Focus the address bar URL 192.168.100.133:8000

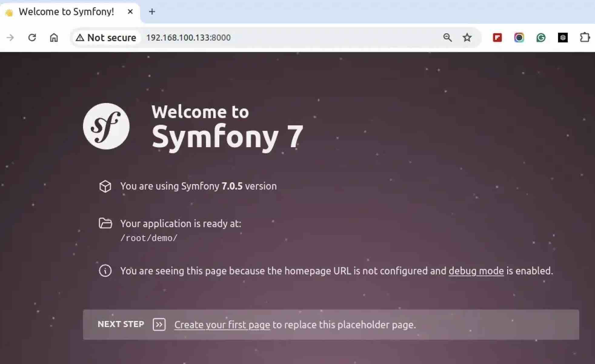point(188,38)
